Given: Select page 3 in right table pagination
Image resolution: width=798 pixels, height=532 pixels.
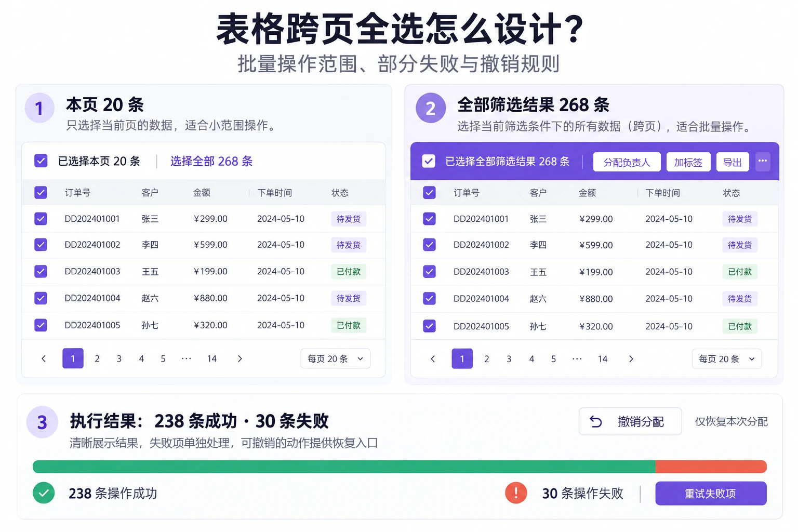Looking at the screenshot, I should tap(509, 359).
